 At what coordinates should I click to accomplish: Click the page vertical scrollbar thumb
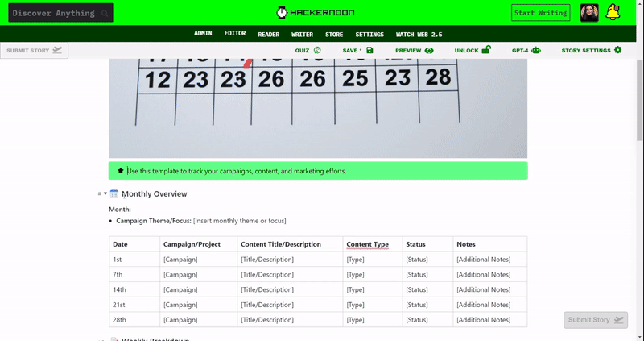pos(639,100)
